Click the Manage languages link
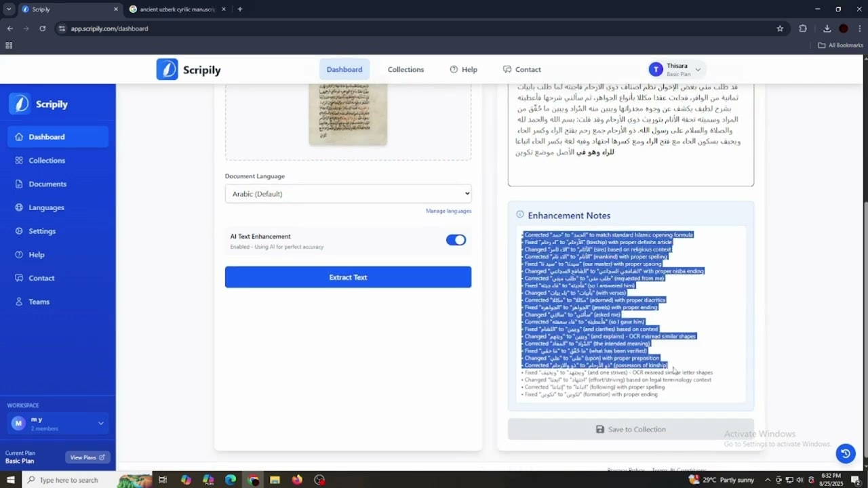868x488 pixels. coord(448,211)
